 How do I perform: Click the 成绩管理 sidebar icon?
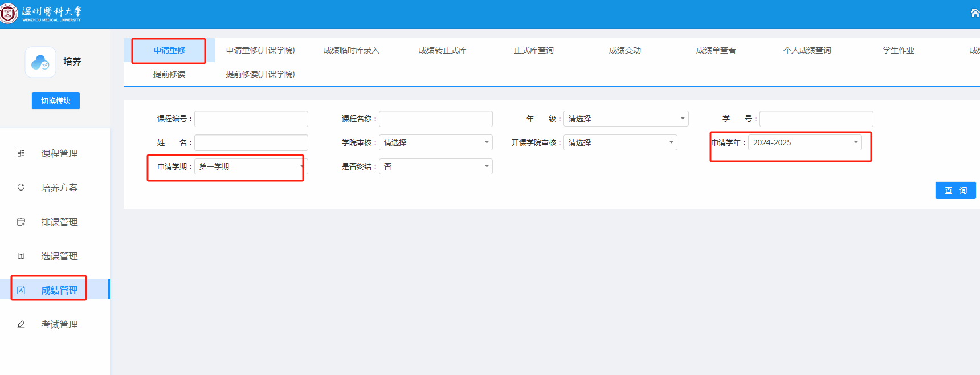pyautogui.click(x=21, y=290)
